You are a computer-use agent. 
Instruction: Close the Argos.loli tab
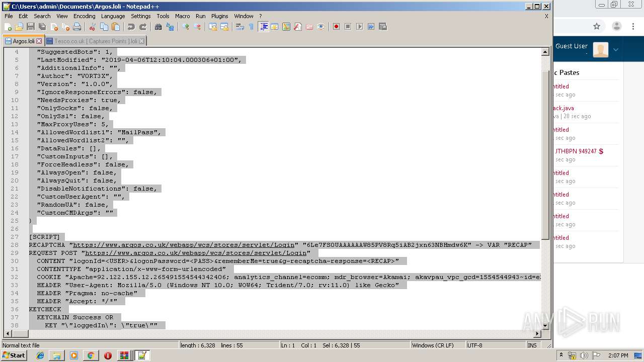tap(39, 41)
